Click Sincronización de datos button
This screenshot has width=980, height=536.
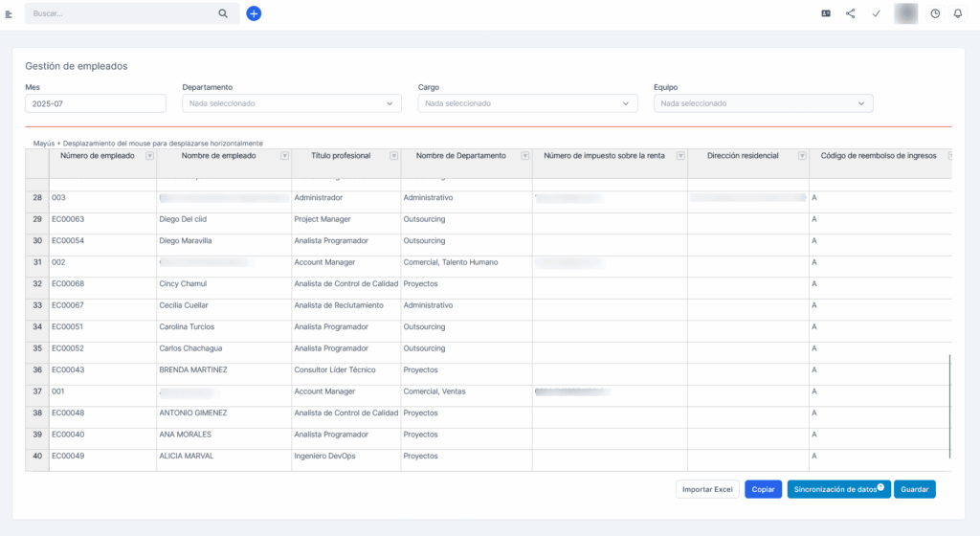point(838,489)
